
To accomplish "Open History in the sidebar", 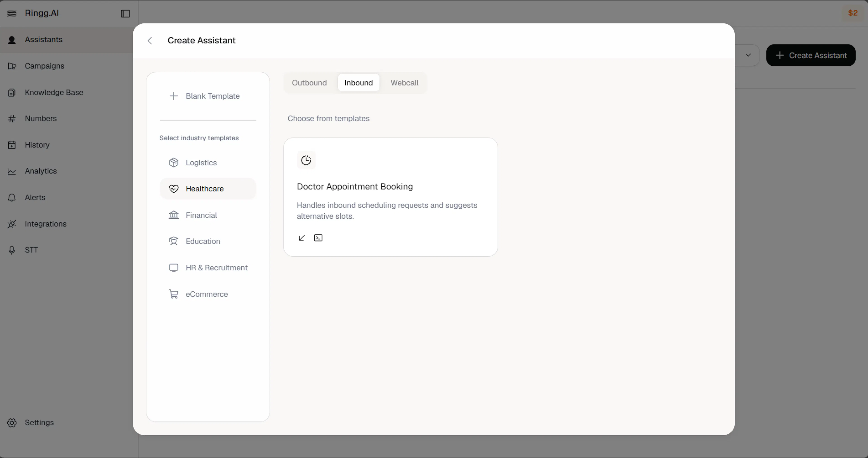I will 66,145.
